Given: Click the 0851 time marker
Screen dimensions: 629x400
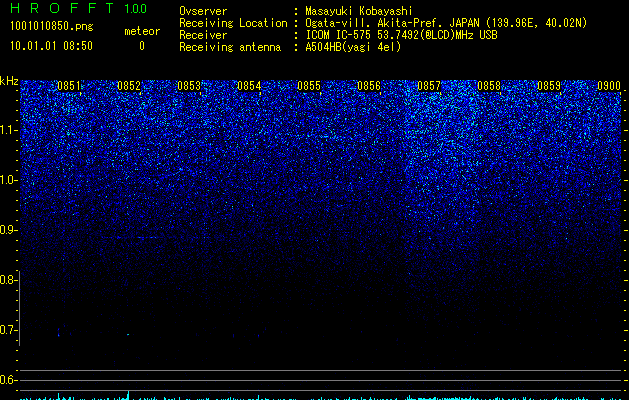Looking at the screenshot, I should point(69,86).
